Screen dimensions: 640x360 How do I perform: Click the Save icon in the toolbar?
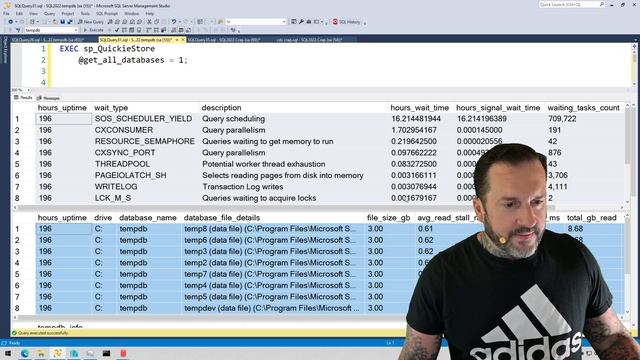(62, 22)
